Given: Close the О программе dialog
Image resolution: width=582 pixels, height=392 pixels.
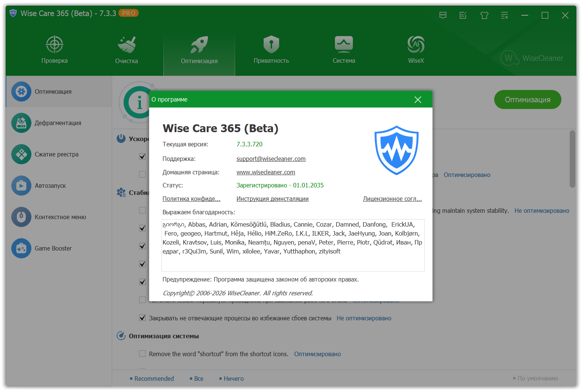Looking at the screenshot, I should coord(418,100).
